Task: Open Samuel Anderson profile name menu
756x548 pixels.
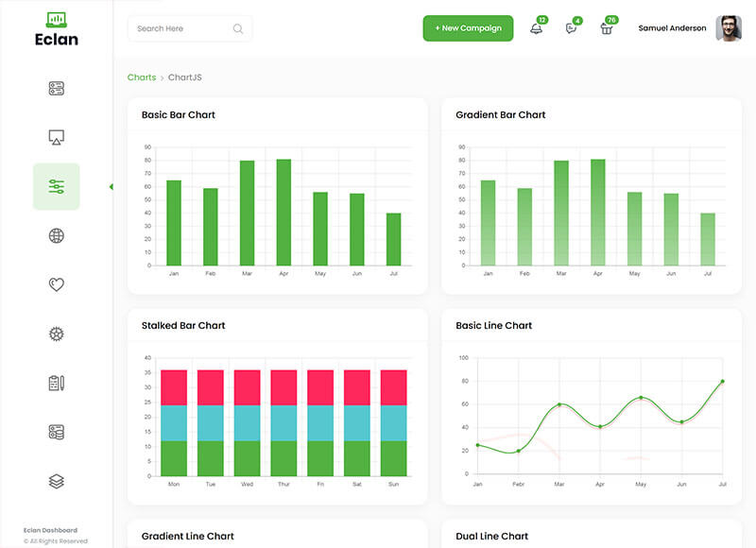Action: tap(672, 28)
